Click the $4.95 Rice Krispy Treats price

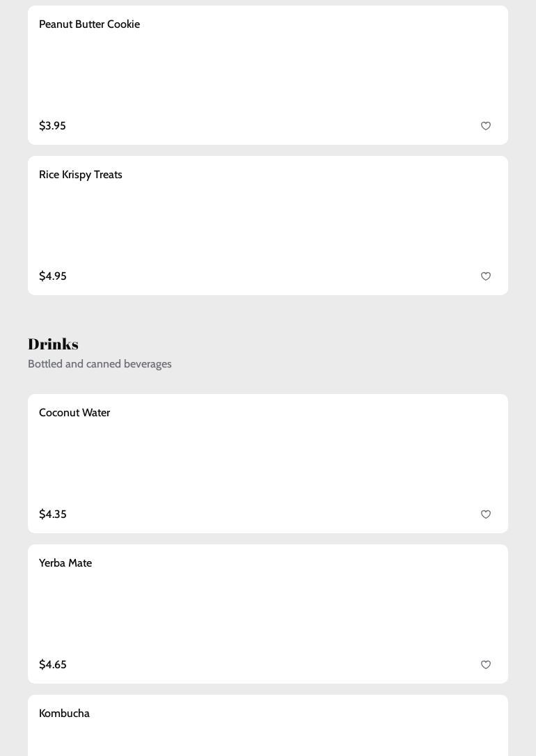pos(53,276)
